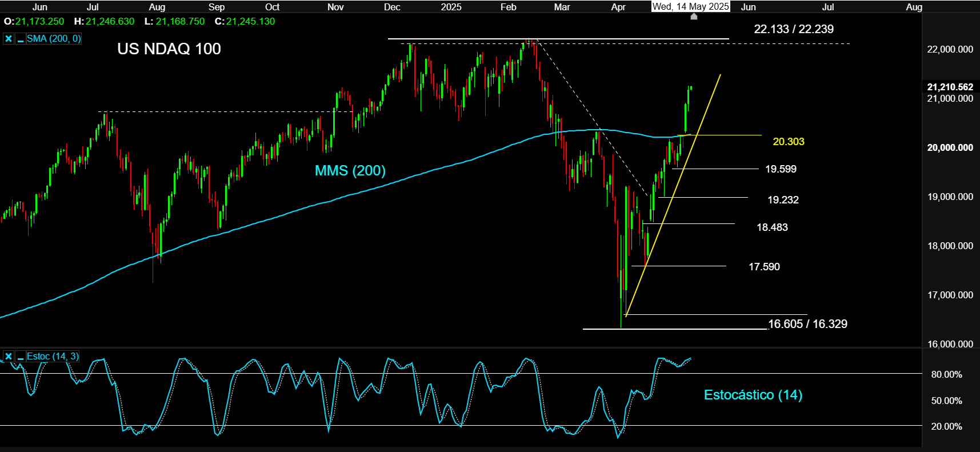Image resolution: width=980 pixels, height=452 pixels.
Task: Click the 80.00% stochastic axis label
Action: [x=947, y=375]
